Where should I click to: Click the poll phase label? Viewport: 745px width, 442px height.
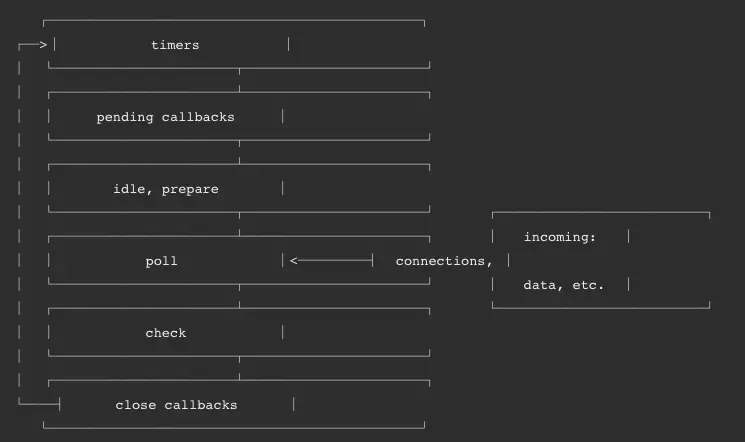coord(162,261)
